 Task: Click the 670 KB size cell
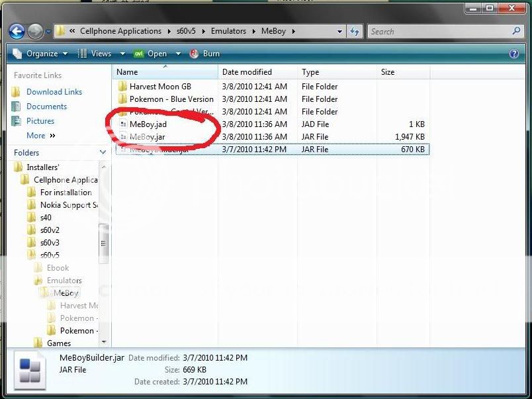click(413, 150)
